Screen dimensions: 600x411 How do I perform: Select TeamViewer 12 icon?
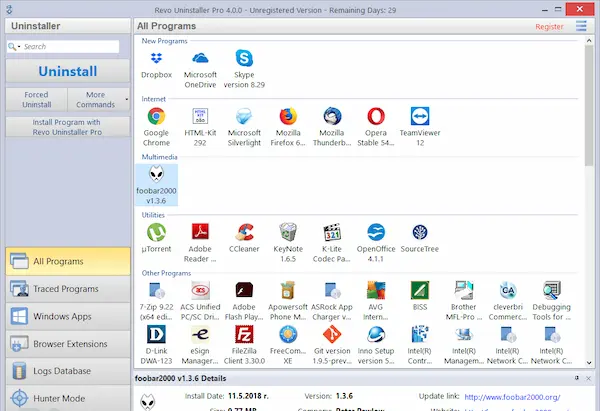click(420, 116)
